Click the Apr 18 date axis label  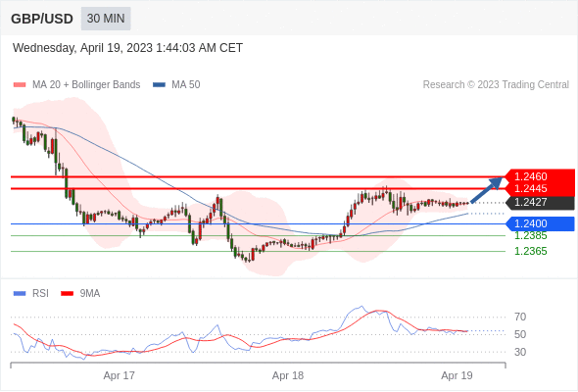[288, 375]
